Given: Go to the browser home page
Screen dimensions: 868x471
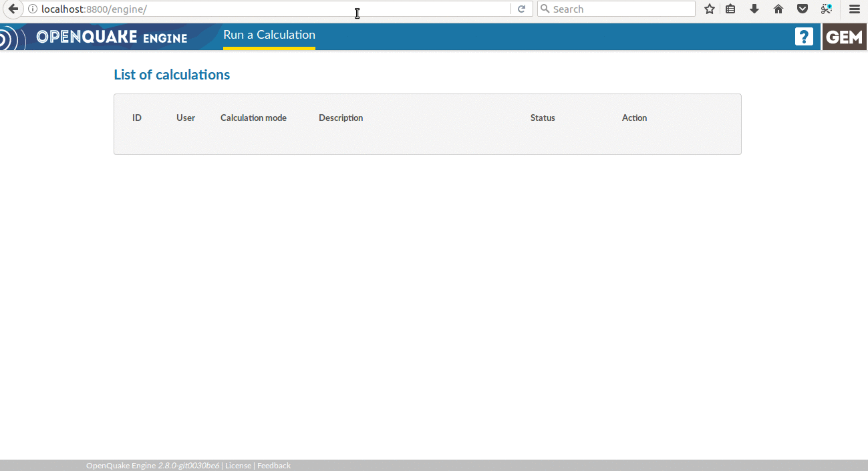Looking at the screenshot, I should [778, 9].
